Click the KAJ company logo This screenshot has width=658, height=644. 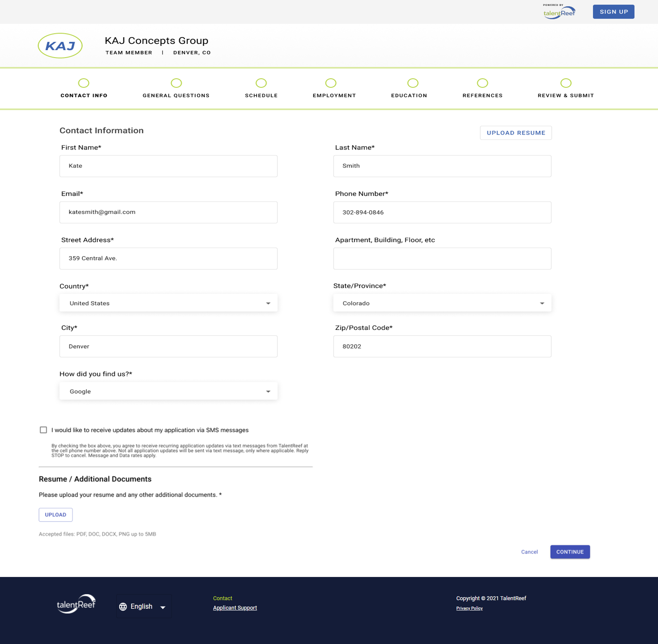pyautogui.click(x=60, y=46)
